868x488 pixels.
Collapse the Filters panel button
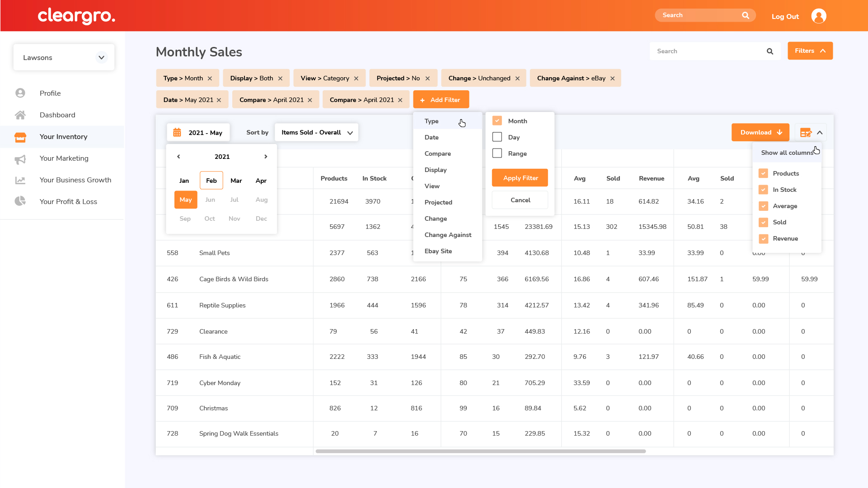[x=810, y=51]
